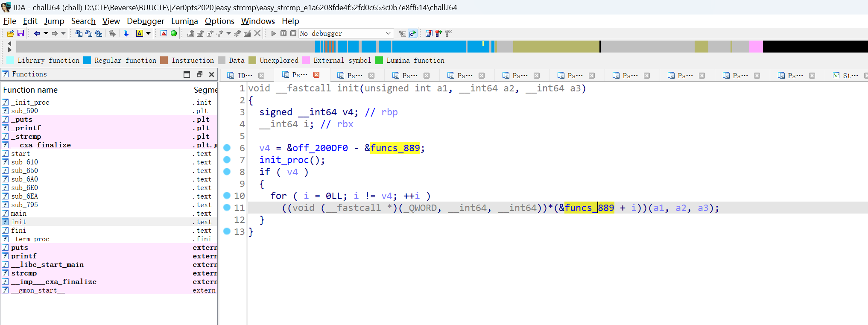Open the Lumina menu
The image size is (868, 325).
[184, 21]
